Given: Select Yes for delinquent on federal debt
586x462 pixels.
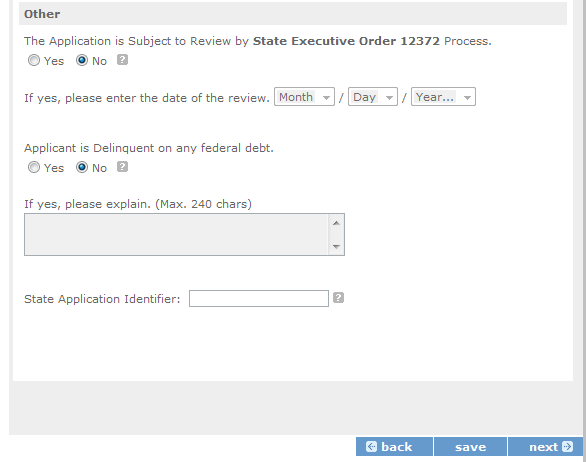Looking at the screenshot, I should click(34, 167).
